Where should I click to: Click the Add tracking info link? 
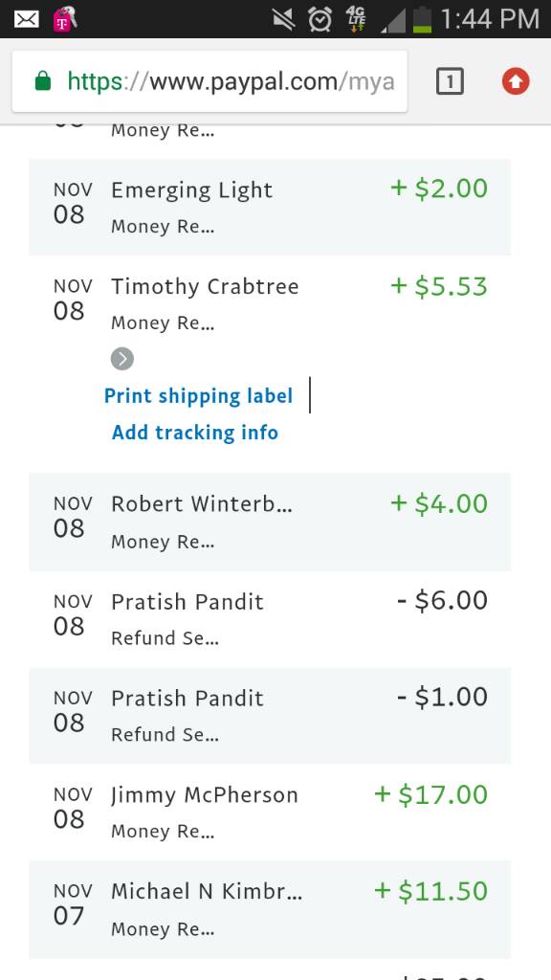pyautogui.click(x=195, y=432)
